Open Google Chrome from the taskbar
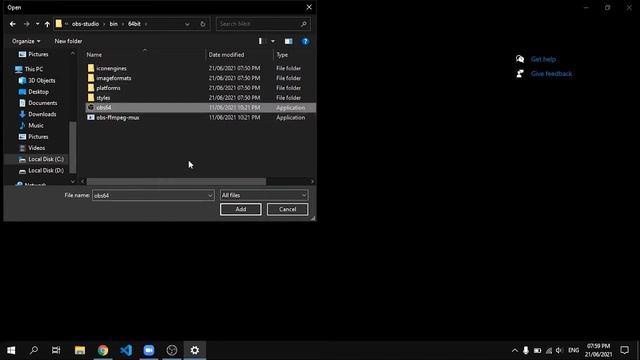 tap(103, 350)
